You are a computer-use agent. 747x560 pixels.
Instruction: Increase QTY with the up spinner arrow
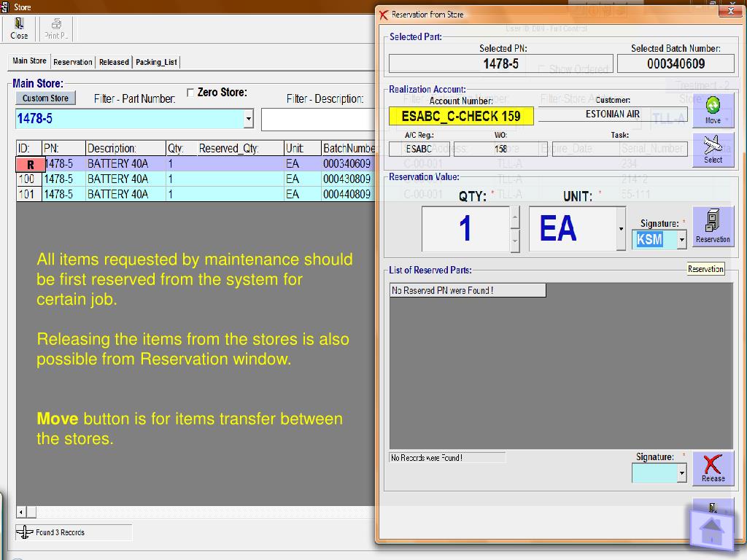514,218
